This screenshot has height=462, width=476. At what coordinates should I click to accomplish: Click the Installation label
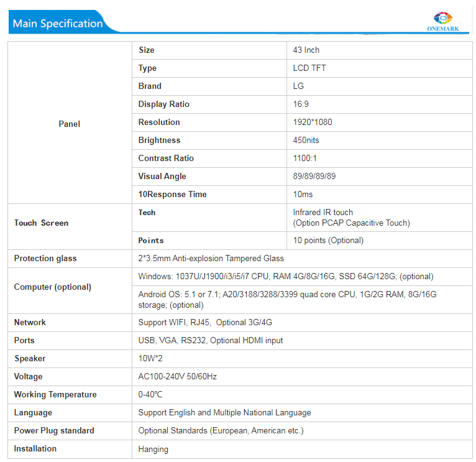(35, 449)
